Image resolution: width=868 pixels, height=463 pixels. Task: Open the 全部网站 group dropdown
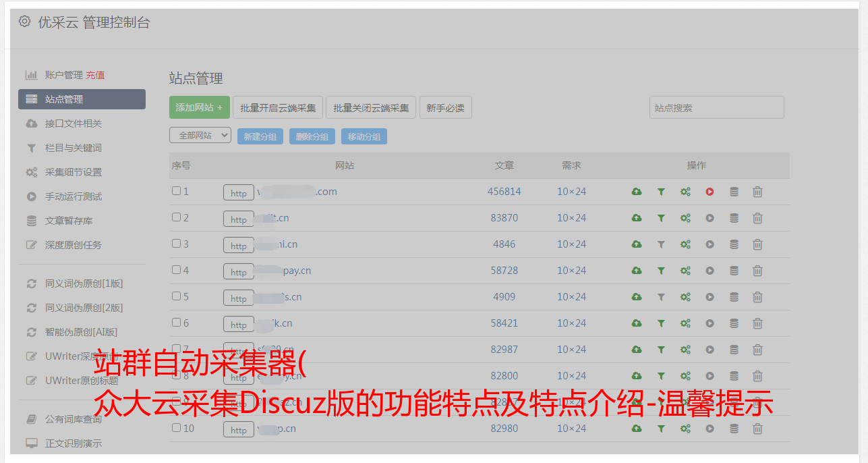coord(200,136)
